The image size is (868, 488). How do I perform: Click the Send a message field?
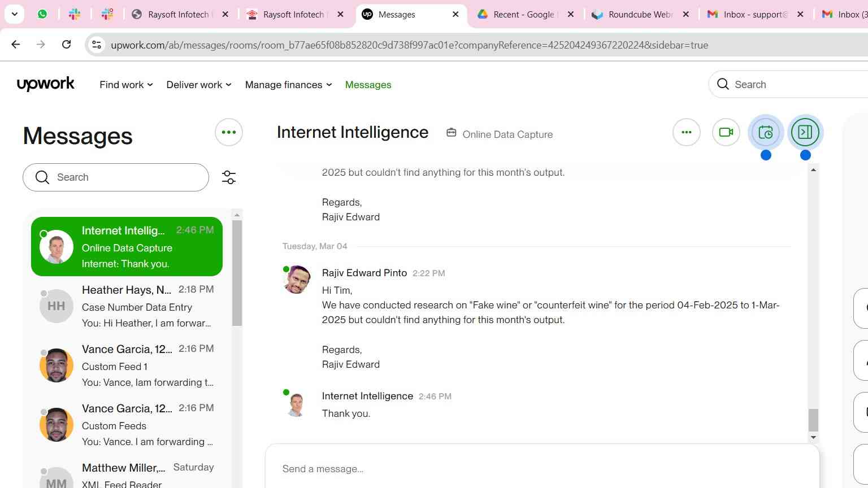(542, 469)
